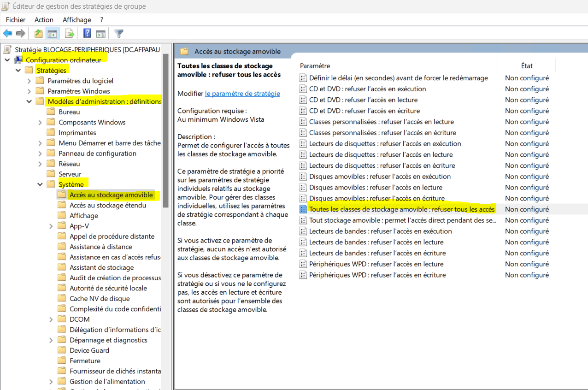Viewport: 588px width, 390px height.
Task: Toggle the show/hide action pane icon
Action: click(x=100, y=33)
